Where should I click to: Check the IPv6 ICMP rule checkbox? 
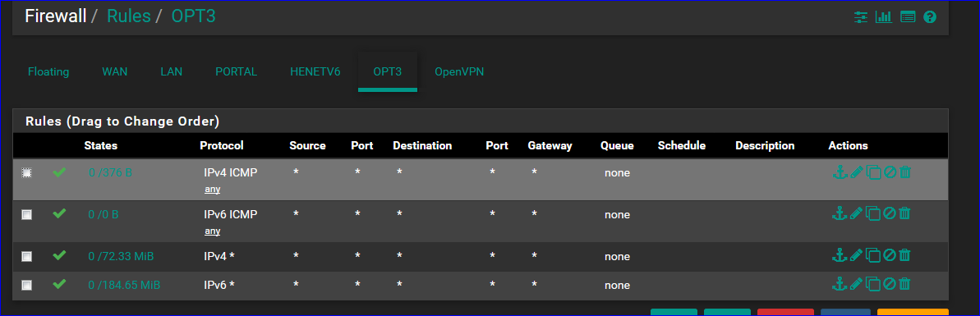pyautogui.click(x=27, y=215)
